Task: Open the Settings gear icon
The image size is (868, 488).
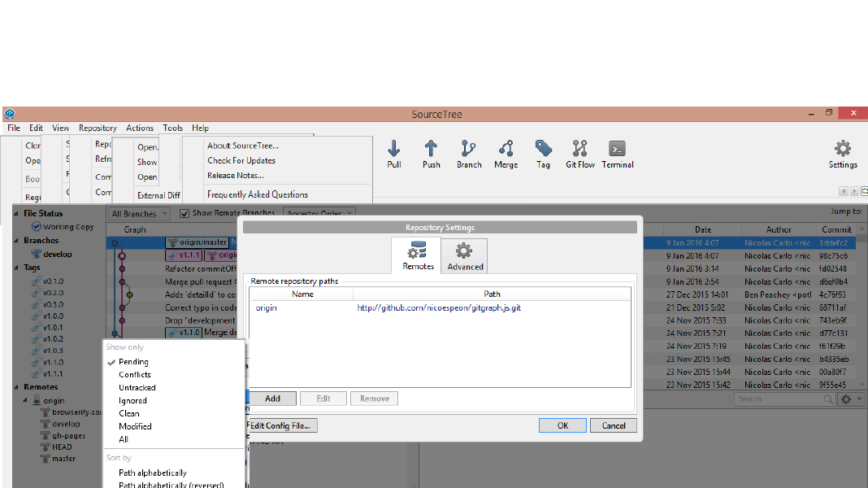Action: tap(843, 153)
